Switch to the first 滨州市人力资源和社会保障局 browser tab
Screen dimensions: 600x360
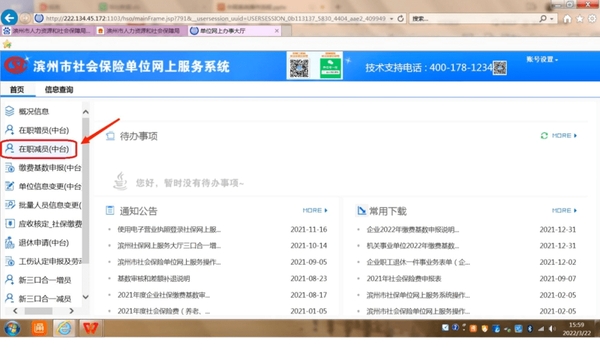pos(47,31)
